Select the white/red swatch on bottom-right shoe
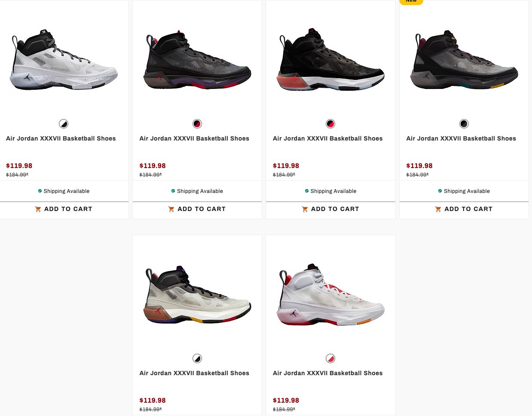 [330, 358]
